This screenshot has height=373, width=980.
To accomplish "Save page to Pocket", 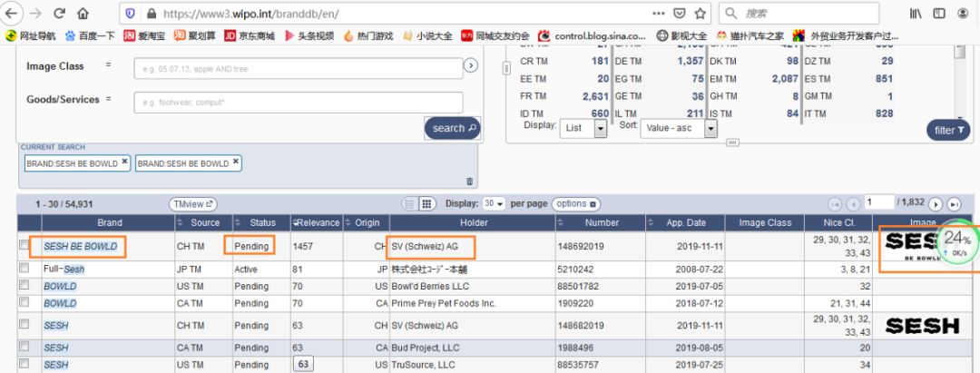I will (679, 13).
